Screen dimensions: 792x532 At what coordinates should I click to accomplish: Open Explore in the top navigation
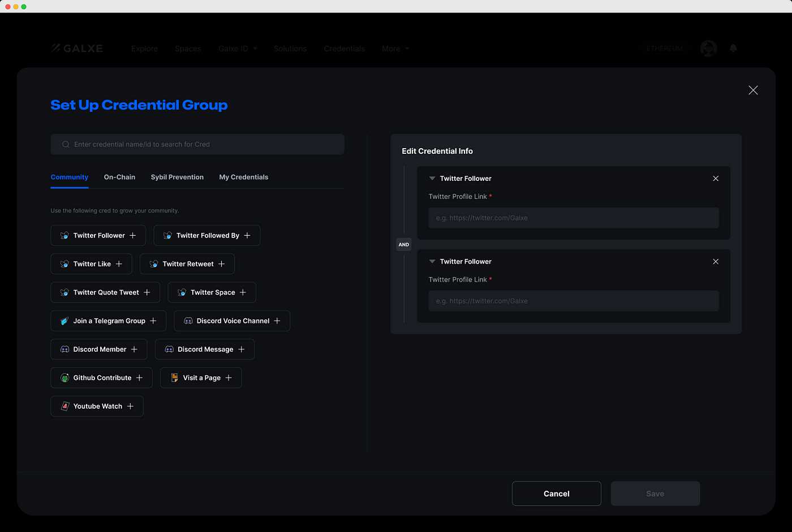click(x=144, y=49)
